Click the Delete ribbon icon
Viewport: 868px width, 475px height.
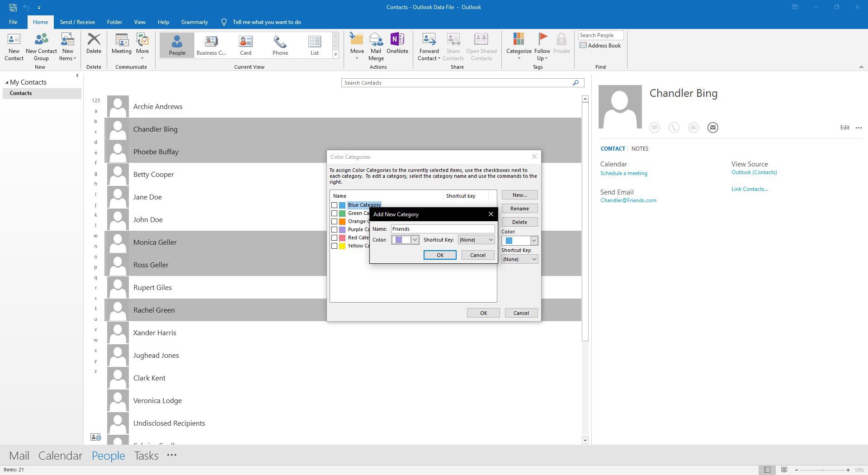pyautogui.click(x=94, y=44)
